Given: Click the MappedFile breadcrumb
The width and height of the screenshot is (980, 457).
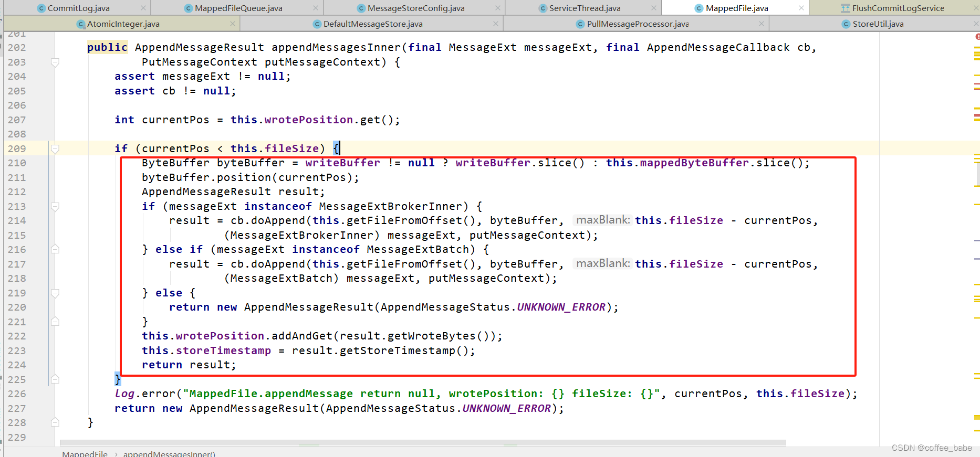Looking at the screenshot, I should tap(85, 453).
